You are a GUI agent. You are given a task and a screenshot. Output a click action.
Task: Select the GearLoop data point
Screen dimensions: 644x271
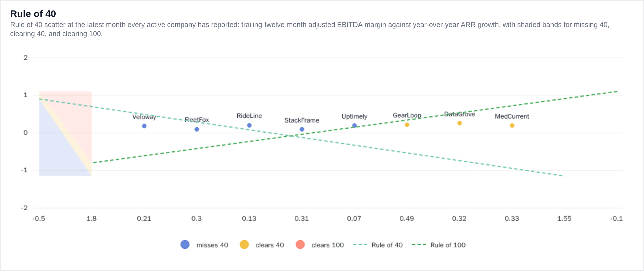click(407, 125)
